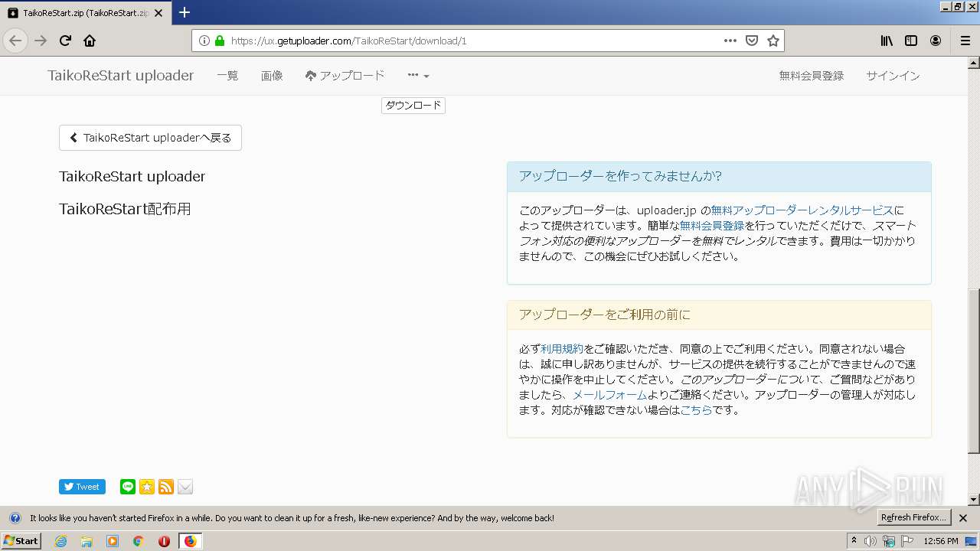The width and height of the screenshot is (980, 551).
Task: Expand the three-dot navbar dropdown
Action: coord(418,76)
